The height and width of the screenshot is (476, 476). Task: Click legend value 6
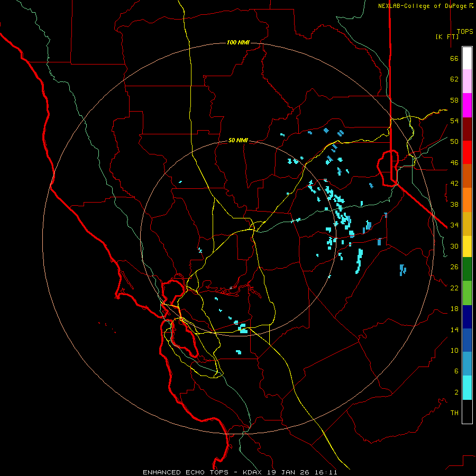tap(456, 371)
